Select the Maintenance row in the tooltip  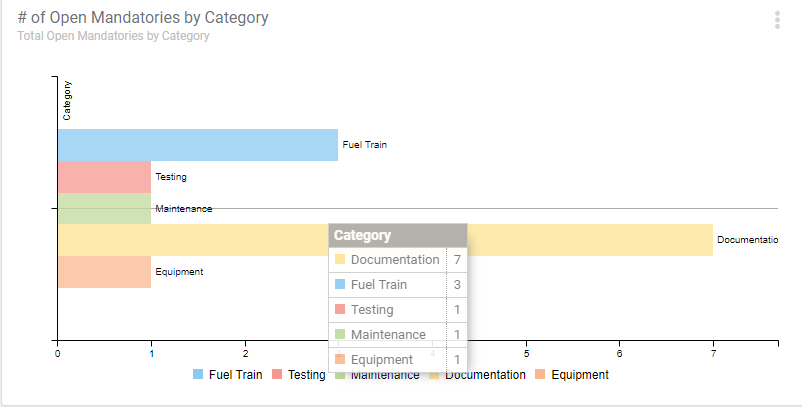398,334
